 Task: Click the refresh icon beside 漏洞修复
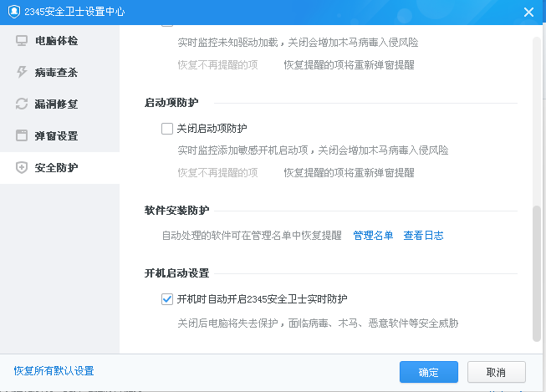pyautogui.click(x=22, y=104)
